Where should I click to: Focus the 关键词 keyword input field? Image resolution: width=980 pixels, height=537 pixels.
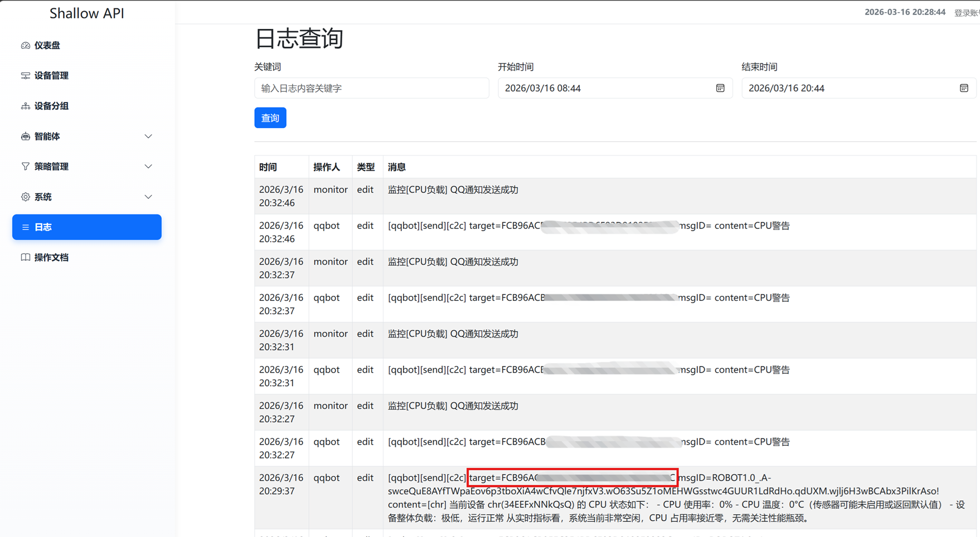click(x=371, y=89)
